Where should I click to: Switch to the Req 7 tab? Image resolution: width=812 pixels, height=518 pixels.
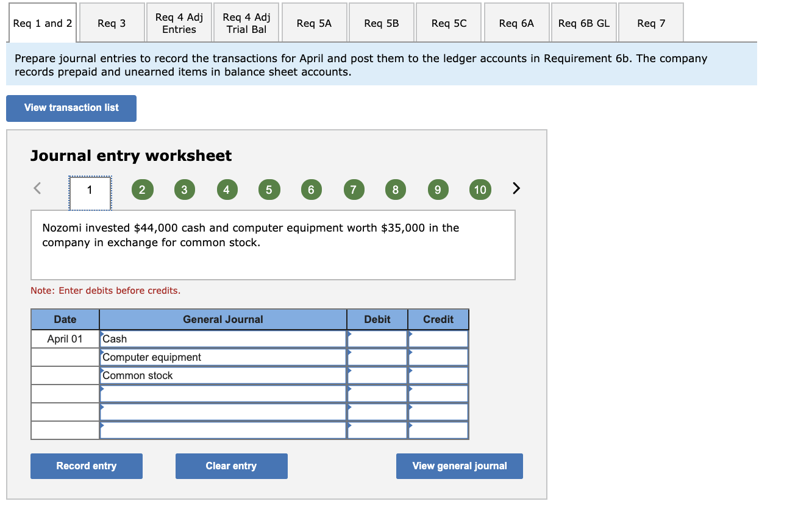tap(651, 23)
